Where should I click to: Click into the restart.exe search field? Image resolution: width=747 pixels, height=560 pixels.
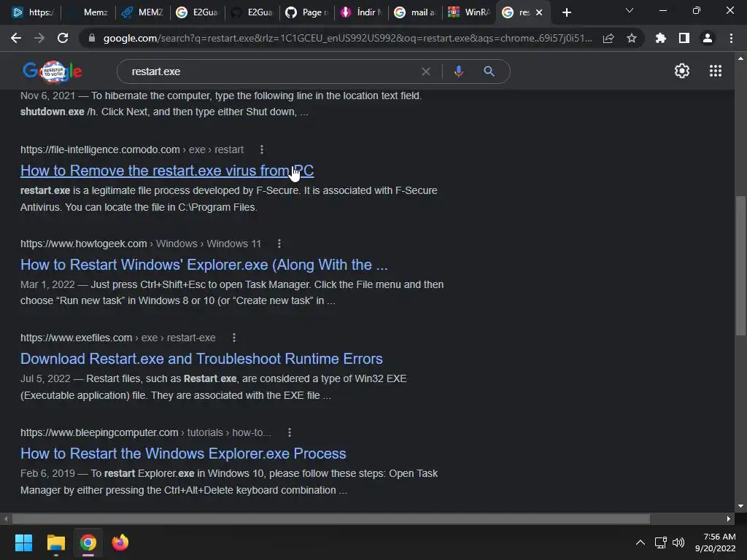[271, 71]
